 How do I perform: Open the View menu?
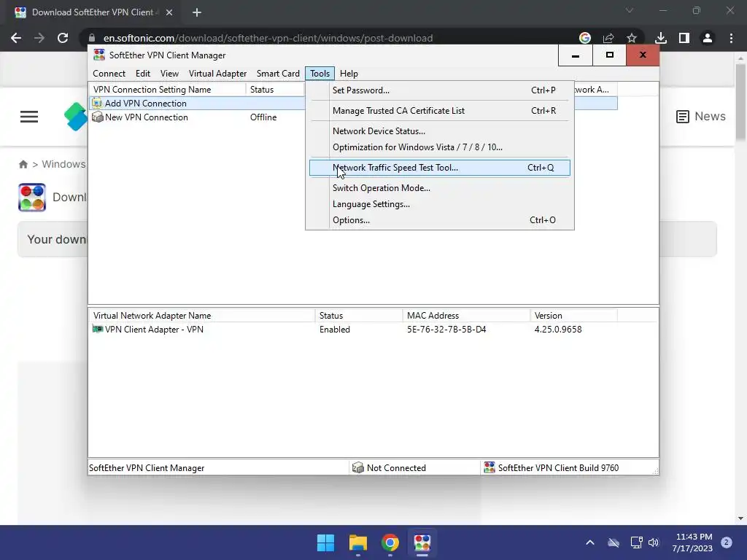tap(169, 74)
